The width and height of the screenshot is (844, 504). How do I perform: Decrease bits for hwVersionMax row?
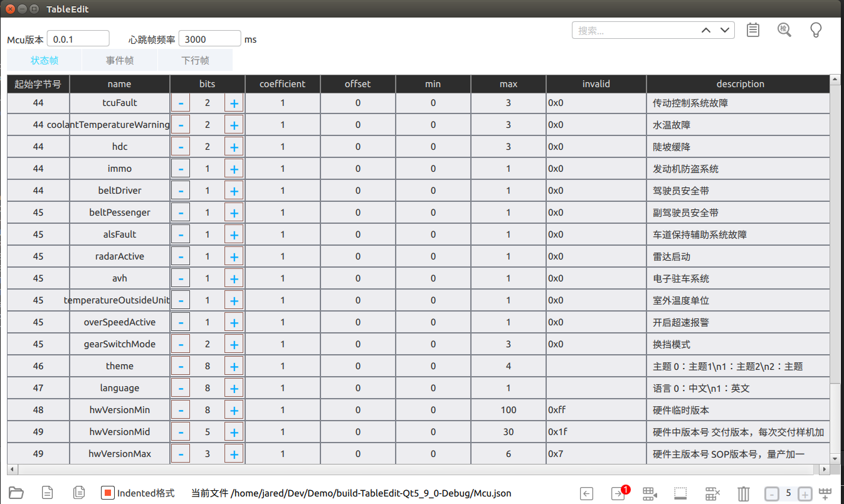pyautogui.click(x=181, y=454)
